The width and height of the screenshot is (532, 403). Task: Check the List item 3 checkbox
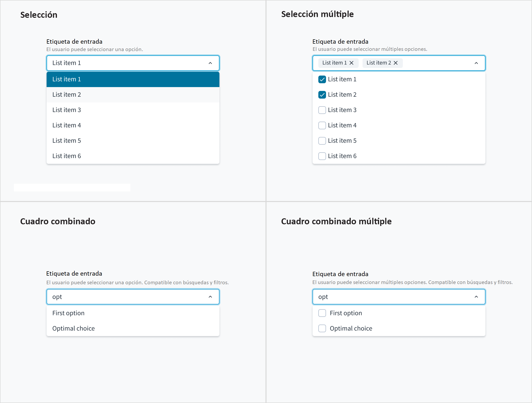[322, 110]
